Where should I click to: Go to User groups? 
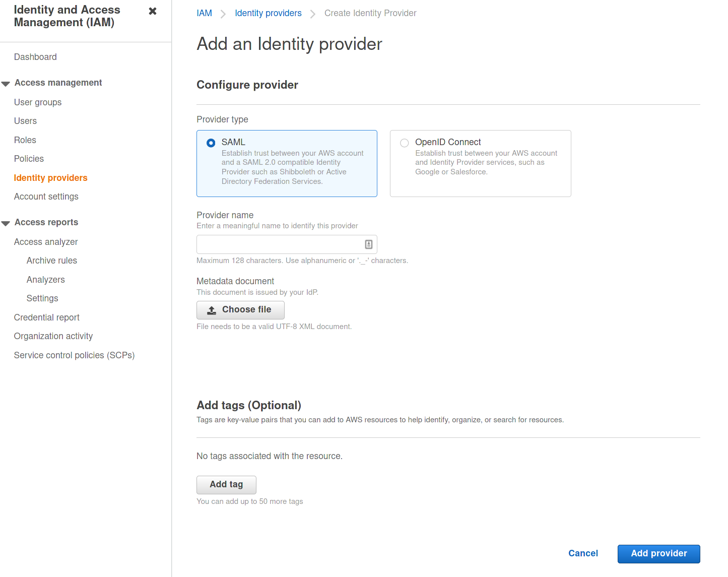tap(38, 102)
